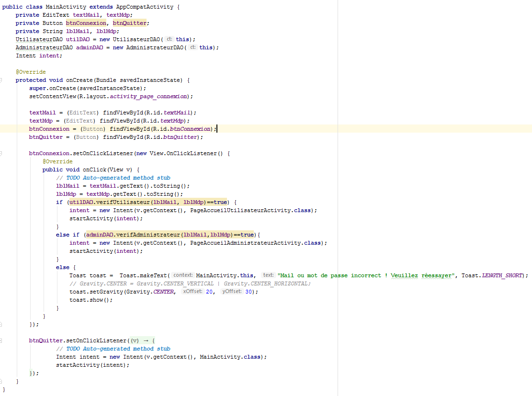
Task: Click the toast.show() call
Action: [x=91, y=300]
